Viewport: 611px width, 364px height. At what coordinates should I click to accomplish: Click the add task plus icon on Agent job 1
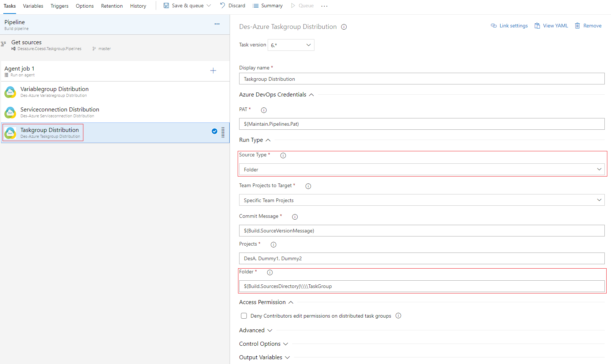pos(213,71)
